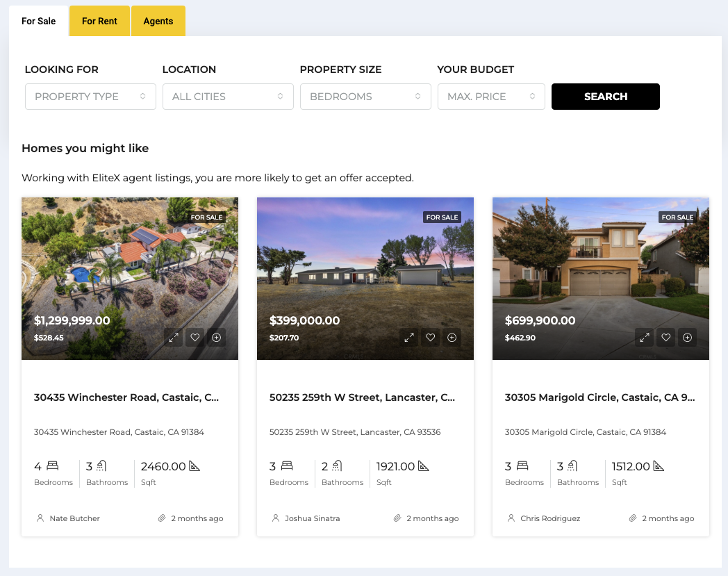This screenshot has height=576, width=728.
Task: Click the paperclip icon on Winchester Road card
Action: coord(162,518)
